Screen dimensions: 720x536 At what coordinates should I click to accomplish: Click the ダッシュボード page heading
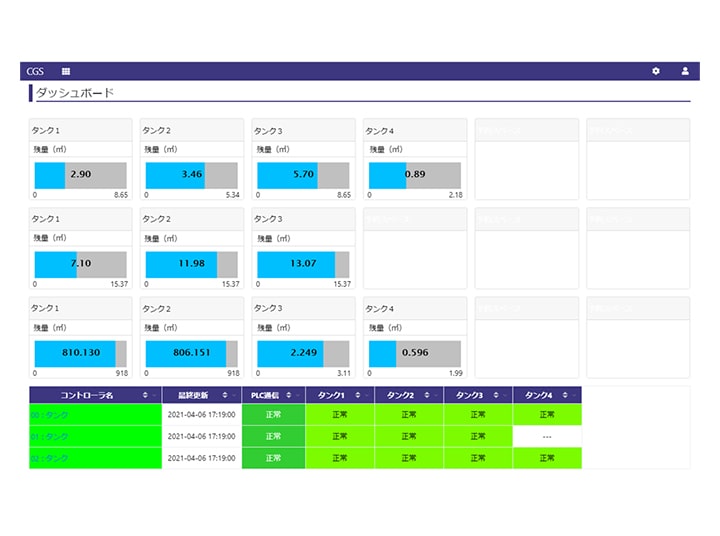coord(75,93)
